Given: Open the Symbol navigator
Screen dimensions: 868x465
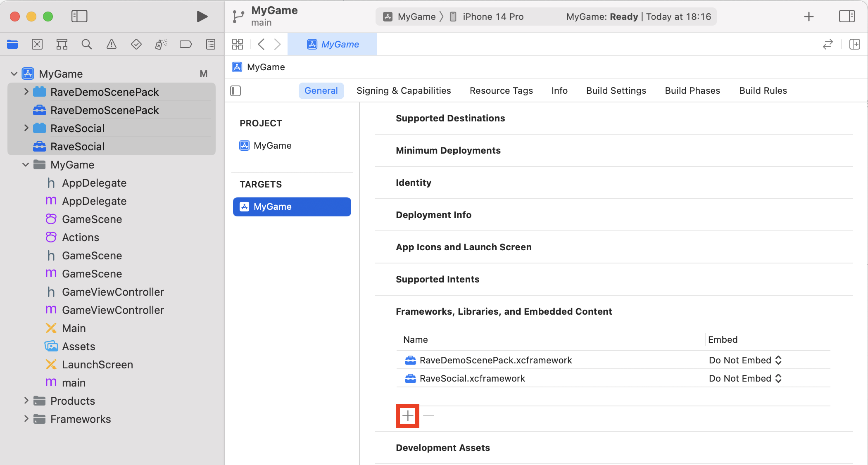Looking at the screenshot, I should tap(62, 44).
